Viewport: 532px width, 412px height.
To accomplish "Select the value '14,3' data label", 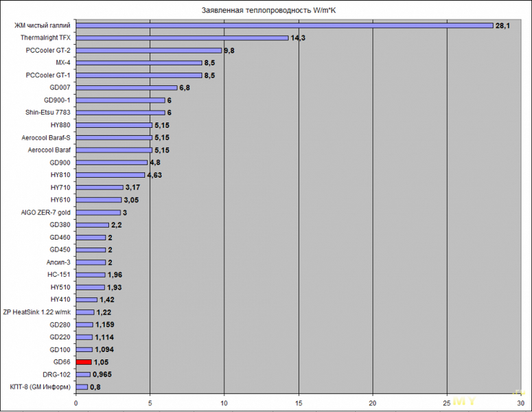I will coord(298,38).
